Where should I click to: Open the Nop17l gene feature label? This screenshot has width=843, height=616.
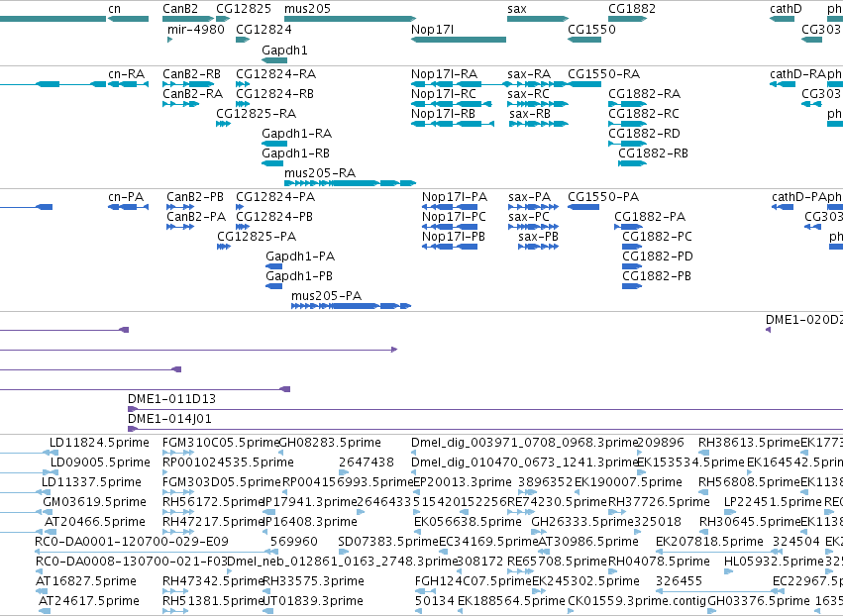pyautogui.click(x=432, y=30)
